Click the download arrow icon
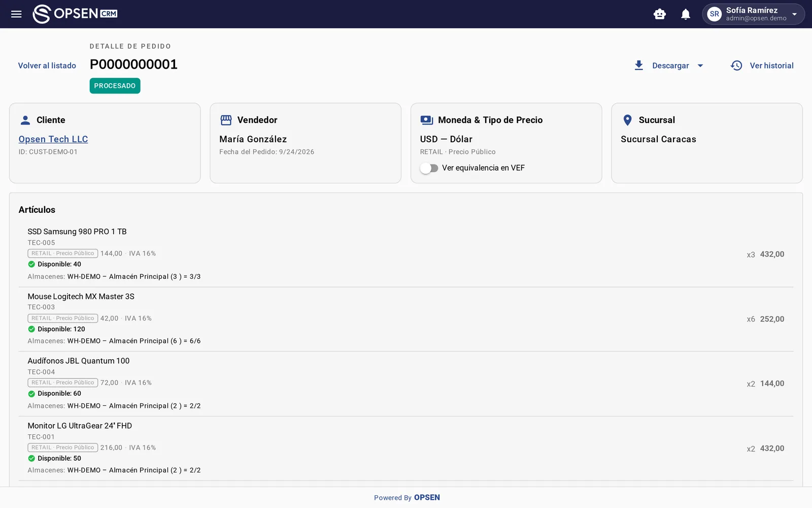The image size is (812, 508). 639,66
